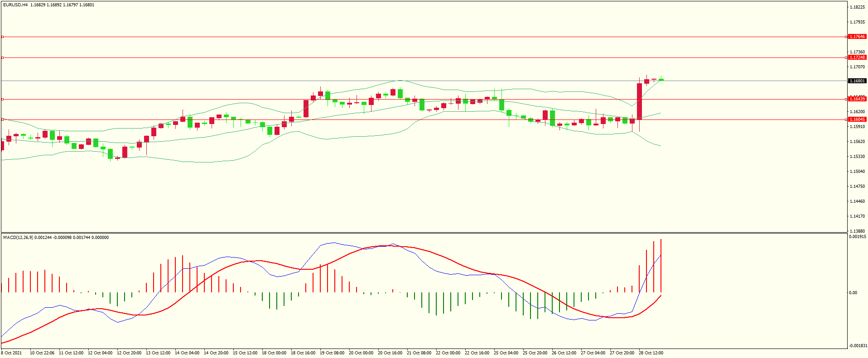Screen dimensions: 868x358
Task: Click the 25 Oct 20:00 time label
Action: tap(535, 353)
